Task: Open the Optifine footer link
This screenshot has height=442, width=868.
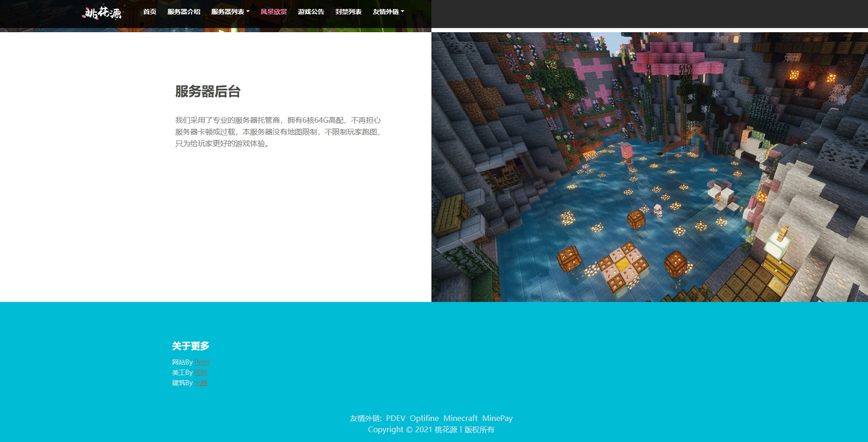Action: coord(424,418)
